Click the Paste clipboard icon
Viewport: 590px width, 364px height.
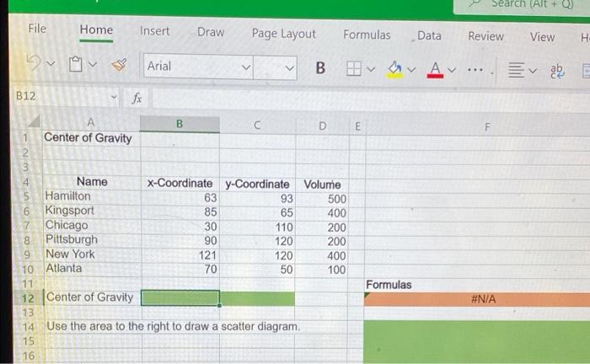76,64
